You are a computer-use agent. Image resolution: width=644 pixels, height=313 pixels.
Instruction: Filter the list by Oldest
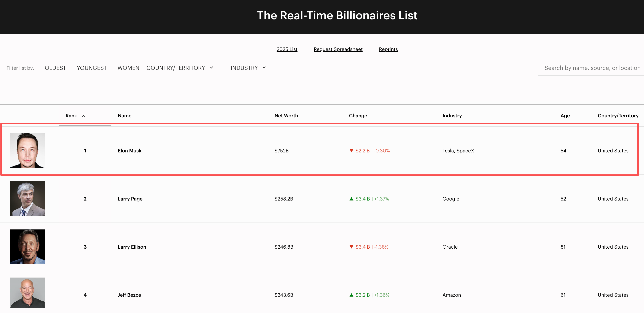tap(55, 68)
